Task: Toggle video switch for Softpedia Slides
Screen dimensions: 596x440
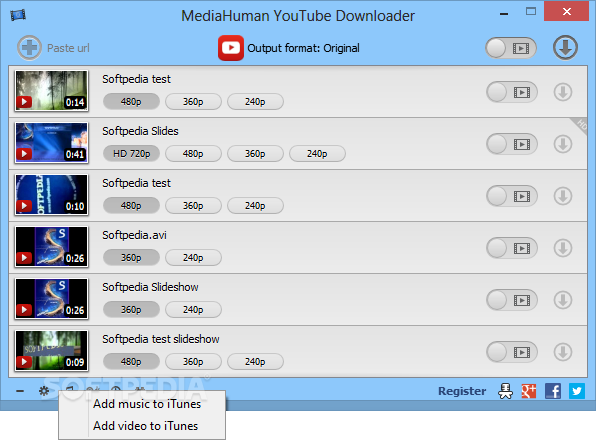Action: click(512, 144)
